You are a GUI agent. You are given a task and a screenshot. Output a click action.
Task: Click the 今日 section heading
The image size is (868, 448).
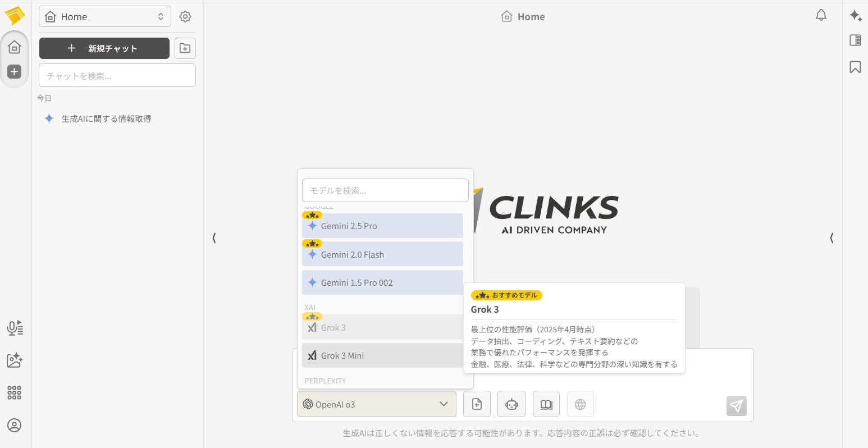[44, 98]
